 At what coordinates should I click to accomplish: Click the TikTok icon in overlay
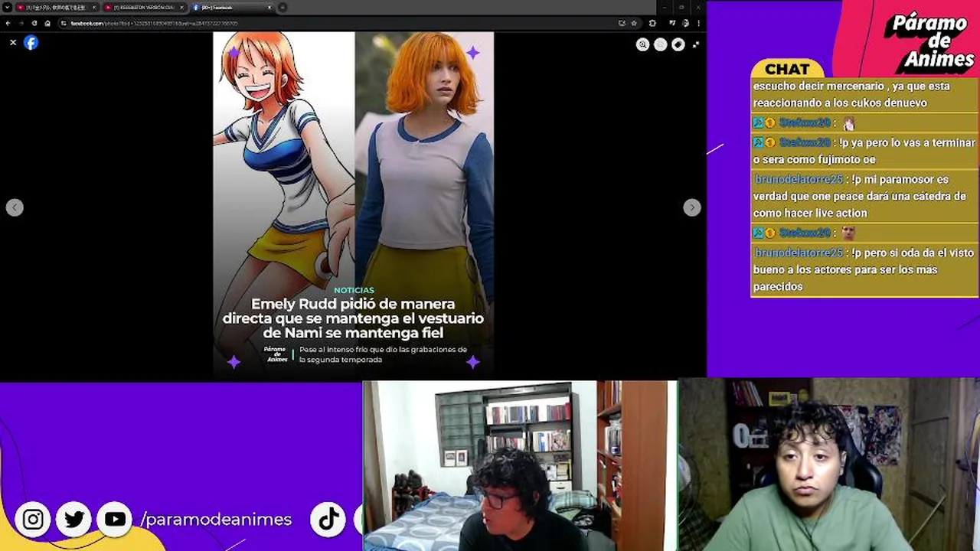coord(328,520)
